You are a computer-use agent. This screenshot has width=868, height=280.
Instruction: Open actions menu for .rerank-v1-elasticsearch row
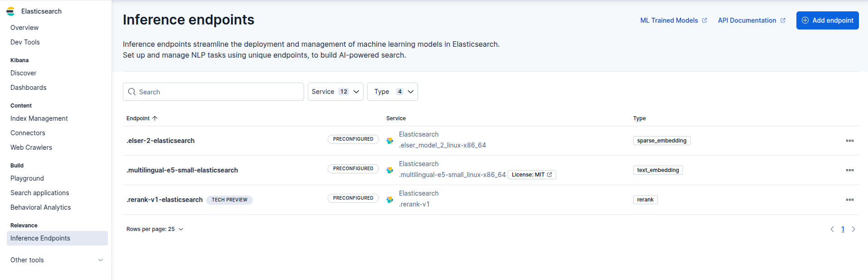click(x=849, y=200)
